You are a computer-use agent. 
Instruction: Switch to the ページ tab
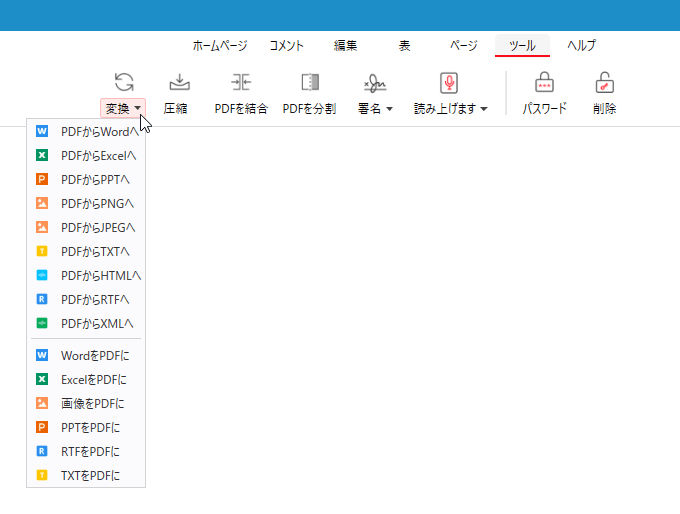coord(464,46)
